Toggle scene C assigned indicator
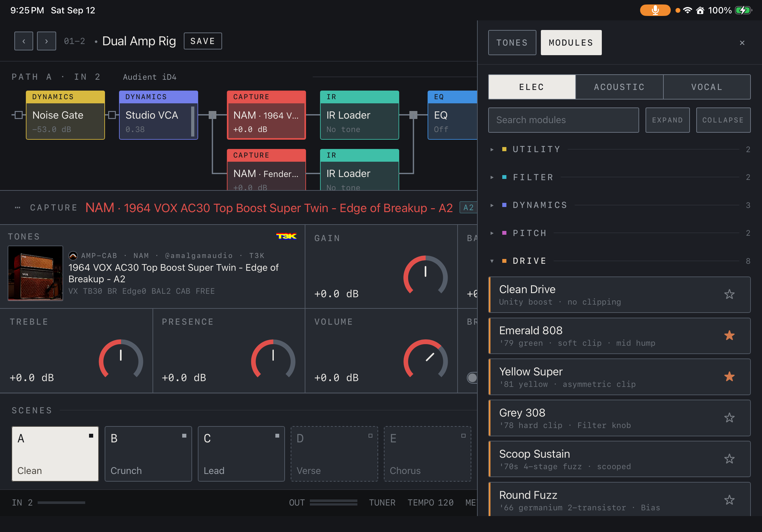Screen dimensions: 762x532 point(277,435)
